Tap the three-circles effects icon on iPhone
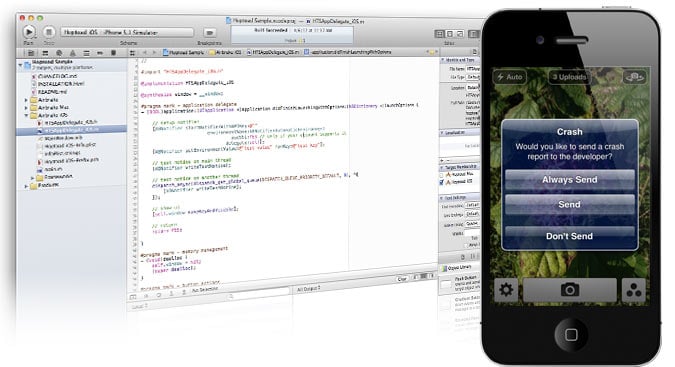This screenshot has height=367, width=675. coord(633,290)
